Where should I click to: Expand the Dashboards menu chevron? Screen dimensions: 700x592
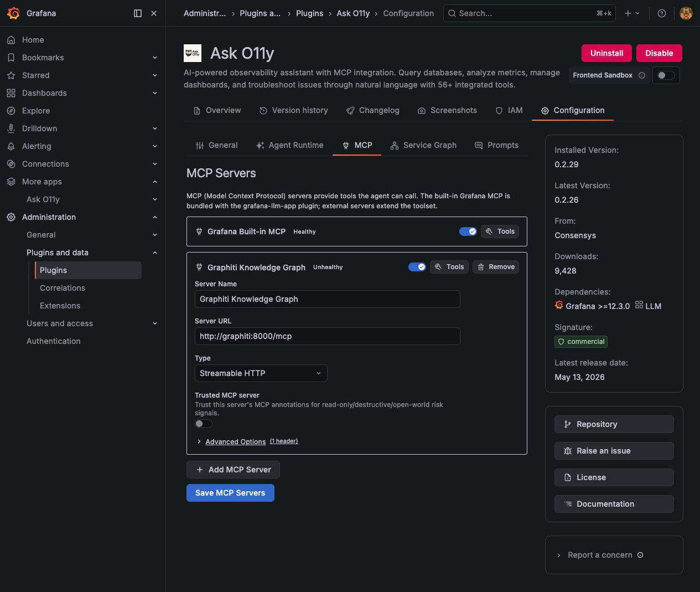[x=155, y=93]
